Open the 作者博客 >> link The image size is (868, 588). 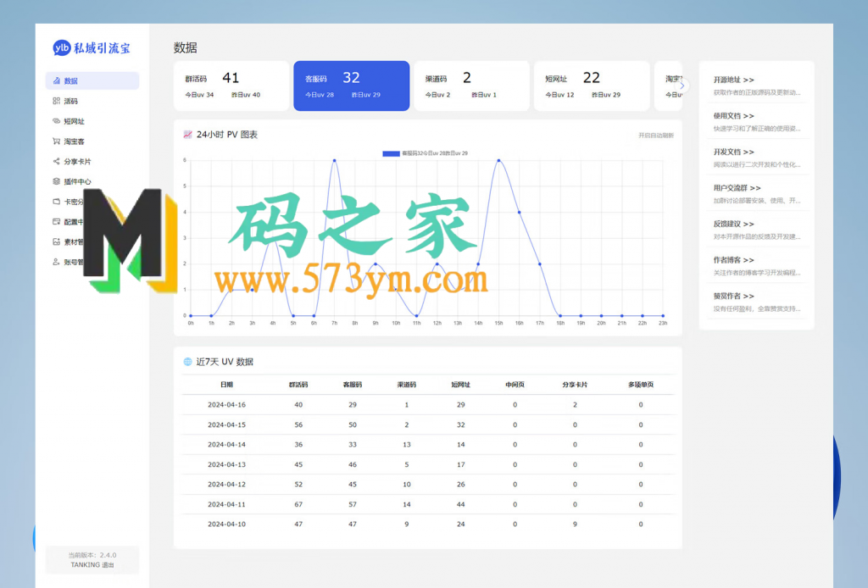(x=733, y=259)
